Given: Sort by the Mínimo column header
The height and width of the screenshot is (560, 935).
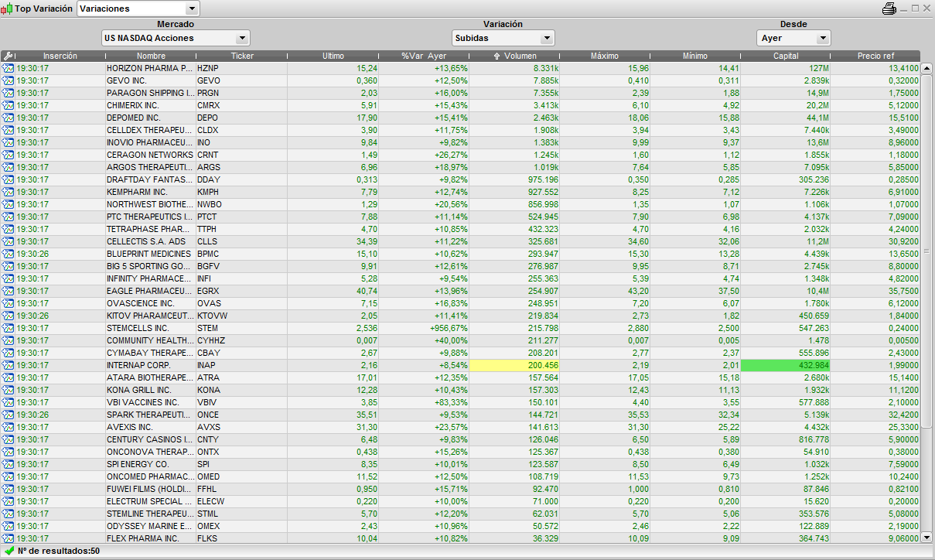Looking at the screenshot, I should 695,56.
